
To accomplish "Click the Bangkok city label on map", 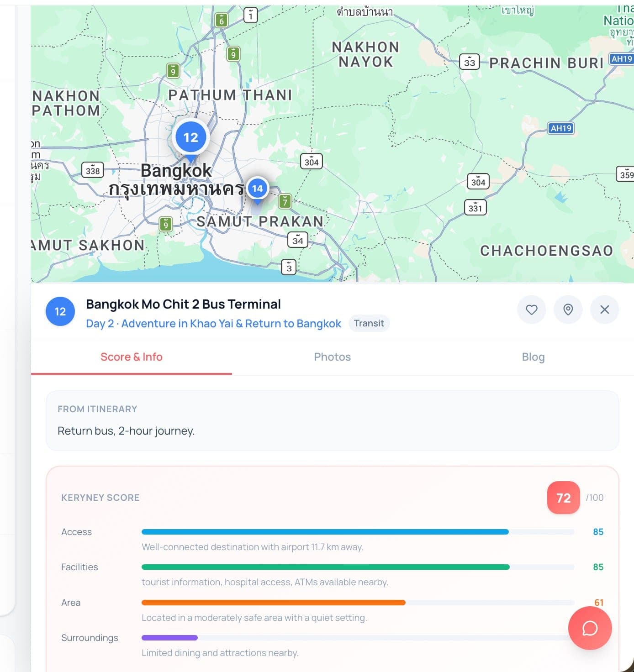I will click(176, 170).
